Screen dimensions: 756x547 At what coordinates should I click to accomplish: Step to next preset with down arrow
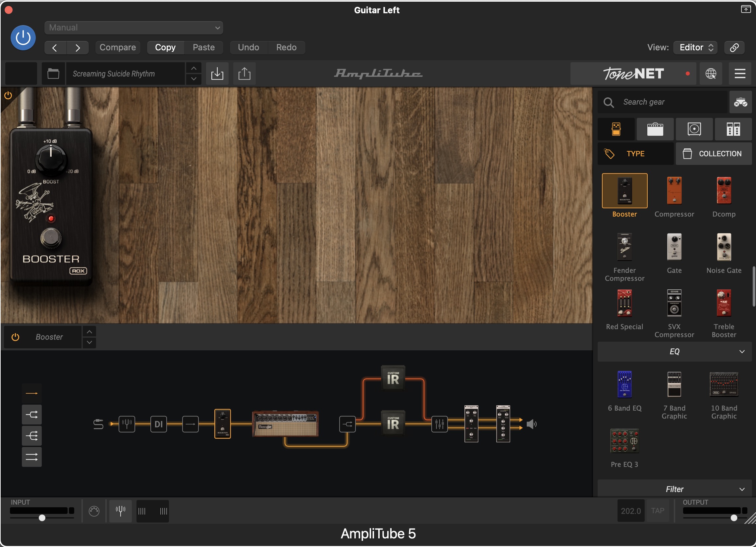click(x=194, y=79)
